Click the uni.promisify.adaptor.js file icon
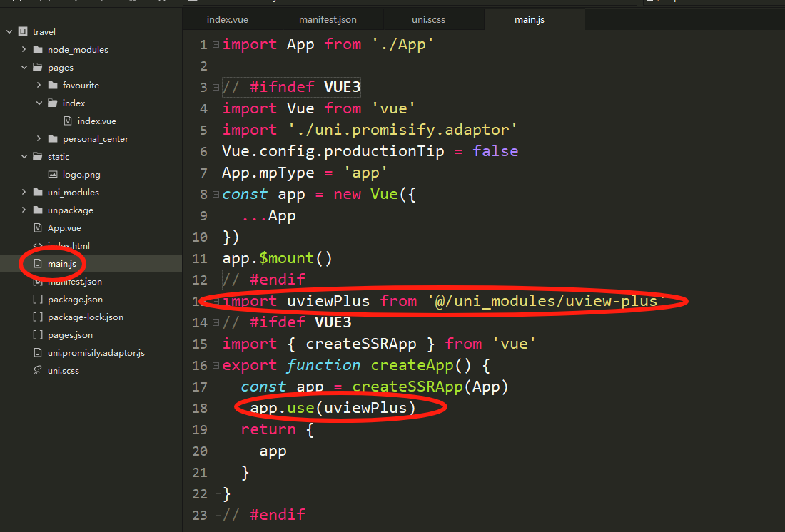785x532 pixels. [x=38, y=353]
